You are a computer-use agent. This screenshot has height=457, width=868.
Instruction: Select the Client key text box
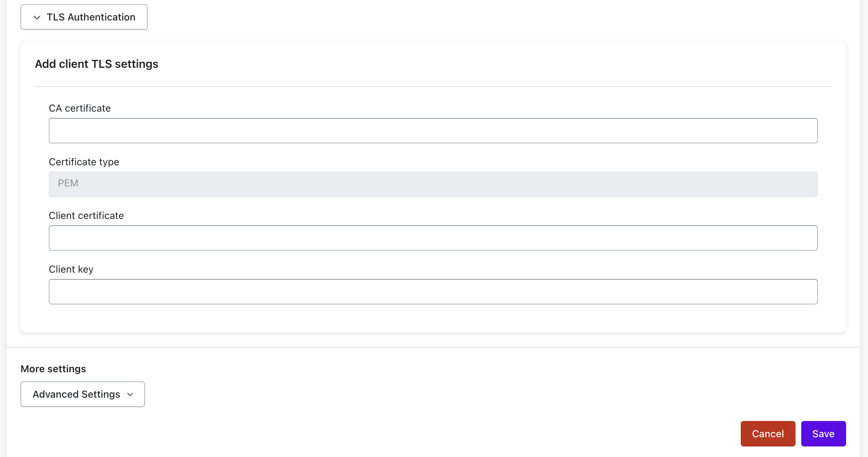[433, 292]
